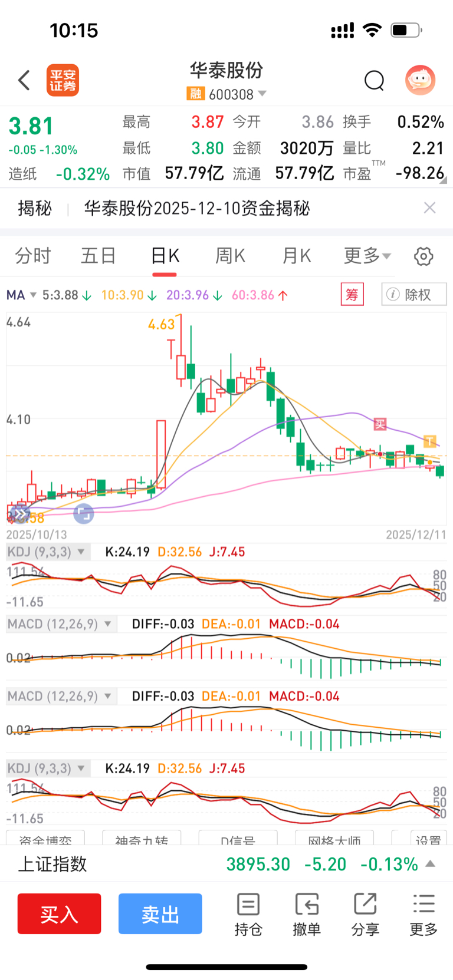Tap the 融 margin badge icon

195,94
